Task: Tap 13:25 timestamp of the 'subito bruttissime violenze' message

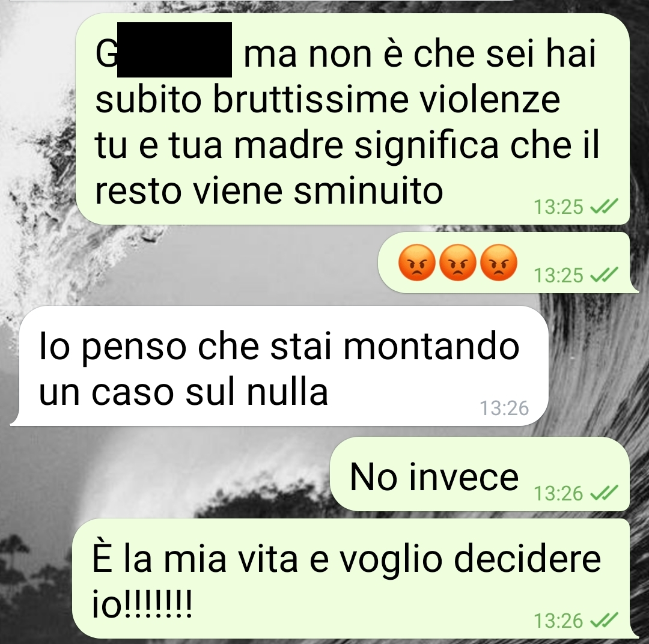Action: coord(558,207)
